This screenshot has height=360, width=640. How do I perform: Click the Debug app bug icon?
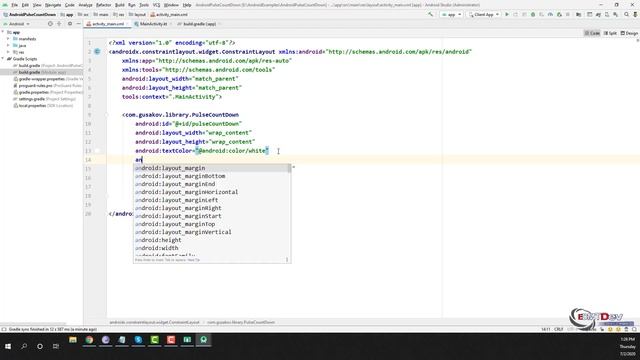click(x=533, y=15)
